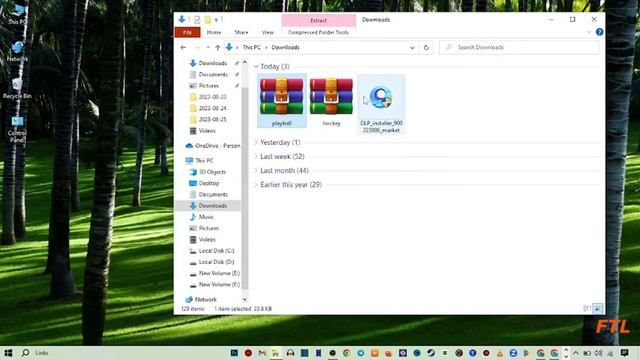640x360 pixels.
Task: Open New Volume (E:)
Action: 215,273
